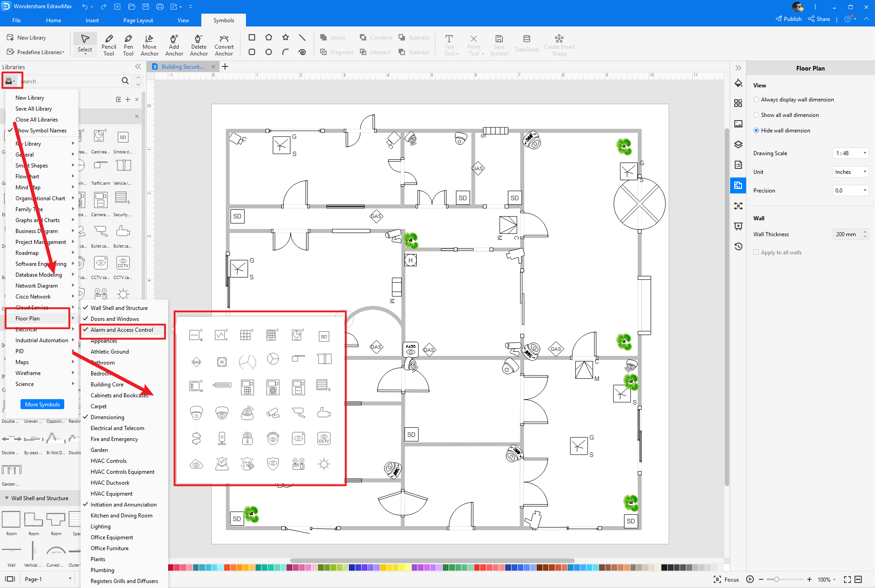Collapse the right side panel
The height and width of the screenshot is (588, 875).
click(738, 68)
